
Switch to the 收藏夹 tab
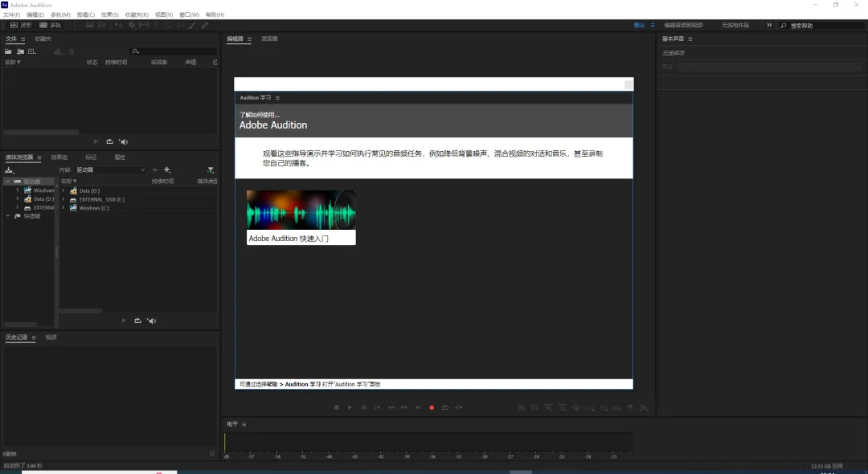43,39
